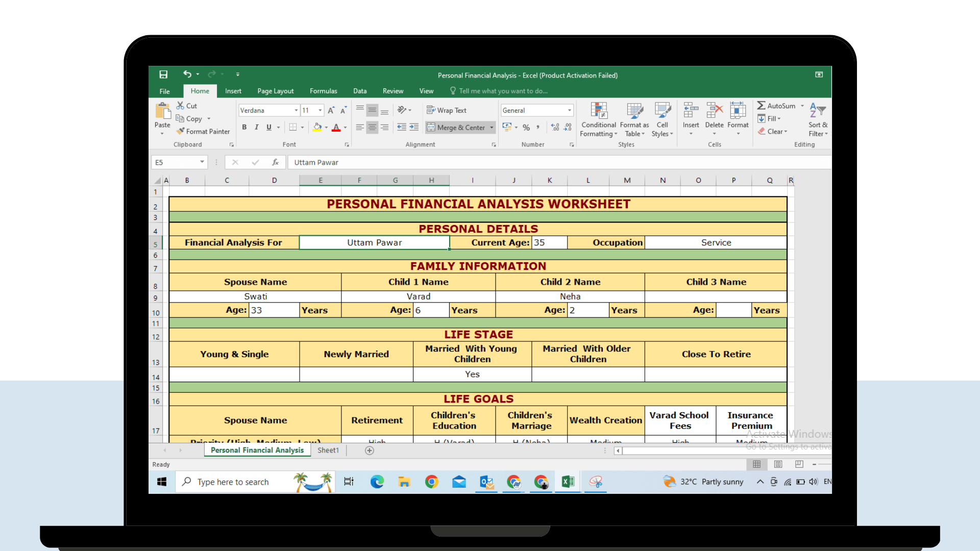Toggle Underline formatting
This screenshot has height=551, width=980.
click(x=269, y=127)
